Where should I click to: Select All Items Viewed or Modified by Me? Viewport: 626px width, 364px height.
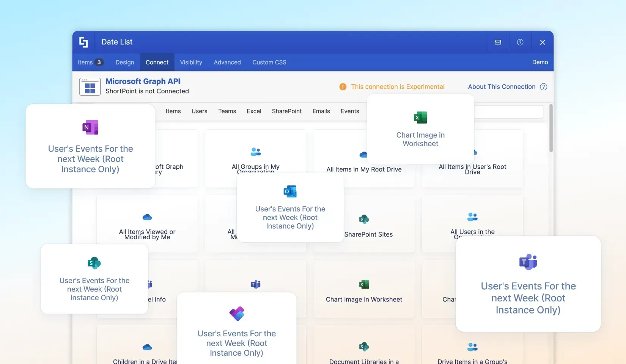pos(147,234)
